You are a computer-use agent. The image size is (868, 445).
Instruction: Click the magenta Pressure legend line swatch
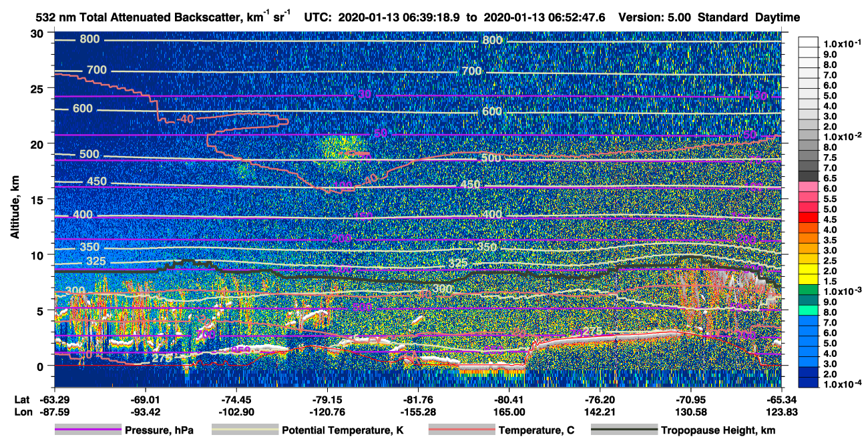click(88, 430)
